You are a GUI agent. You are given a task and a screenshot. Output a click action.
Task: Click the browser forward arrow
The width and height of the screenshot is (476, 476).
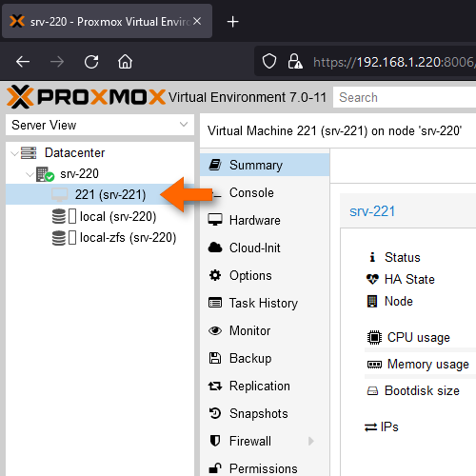click(x=57, y=62)
